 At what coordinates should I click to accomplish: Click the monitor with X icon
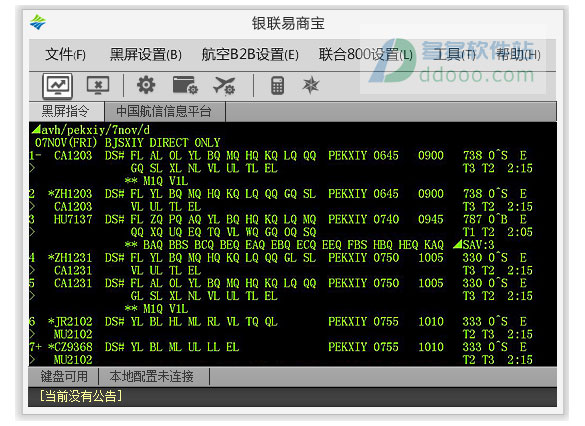98,85
